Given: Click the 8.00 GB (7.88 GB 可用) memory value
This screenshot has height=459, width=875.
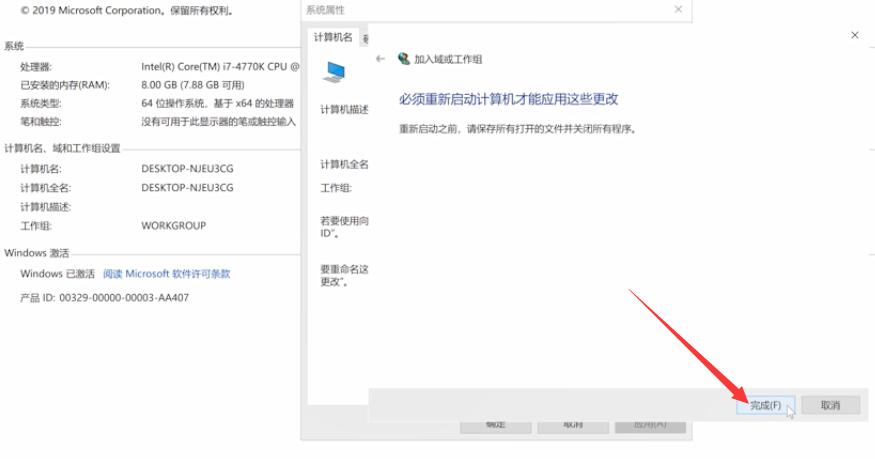Looking at the screenshot, I should [x=193, y=85].
